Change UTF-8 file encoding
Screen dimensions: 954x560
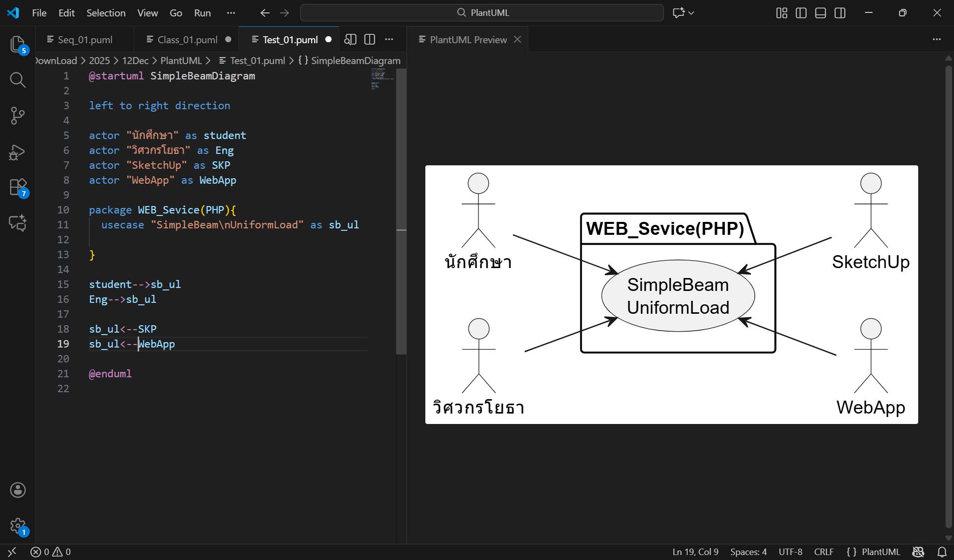791,552
